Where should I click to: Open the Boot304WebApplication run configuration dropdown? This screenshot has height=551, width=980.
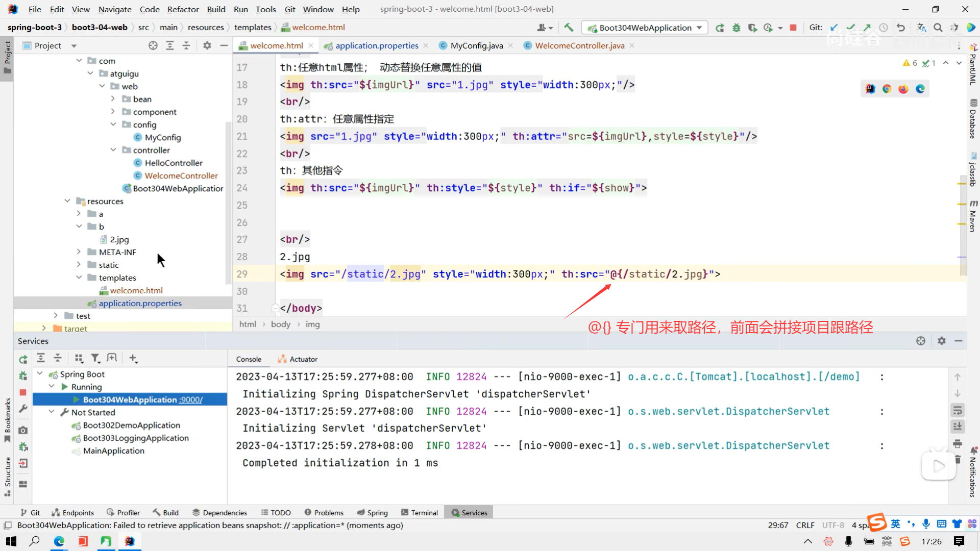point(699,28)
